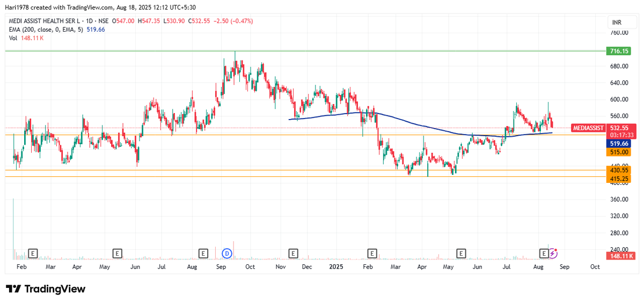Select the orange 430.55 price label
The width and height of the screenshot is (644, 304).
pyautogui.click(x=619, y=169)
